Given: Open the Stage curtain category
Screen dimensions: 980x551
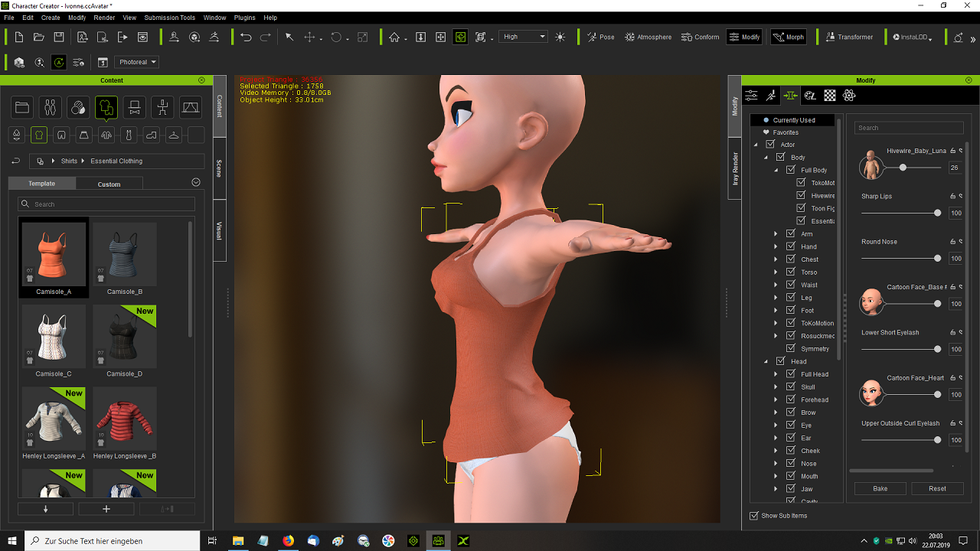Looking at the screenshot, I should click(191, 107).
